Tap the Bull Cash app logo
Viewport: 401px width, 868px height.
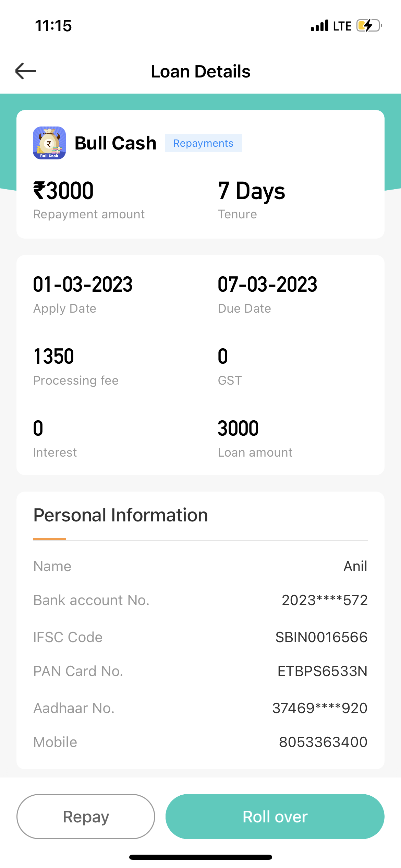[x=49, y=143]
